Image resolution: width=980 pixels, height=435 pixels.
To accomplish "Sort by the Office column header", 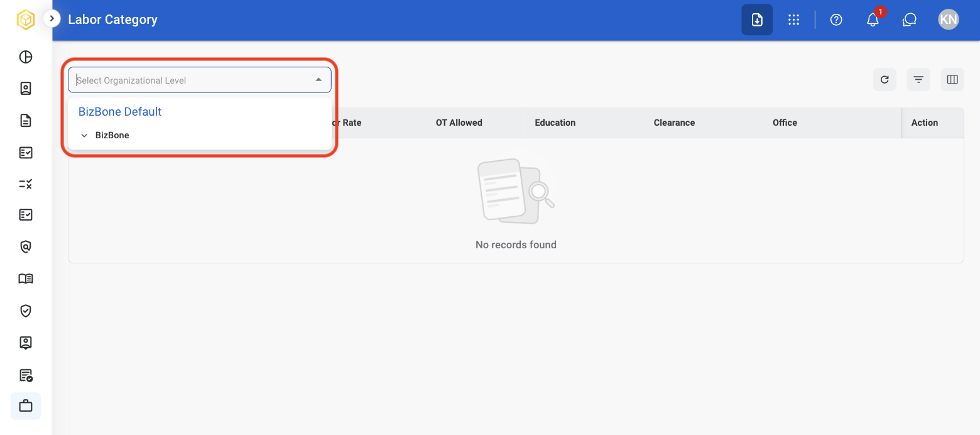I will click(785, 123).
